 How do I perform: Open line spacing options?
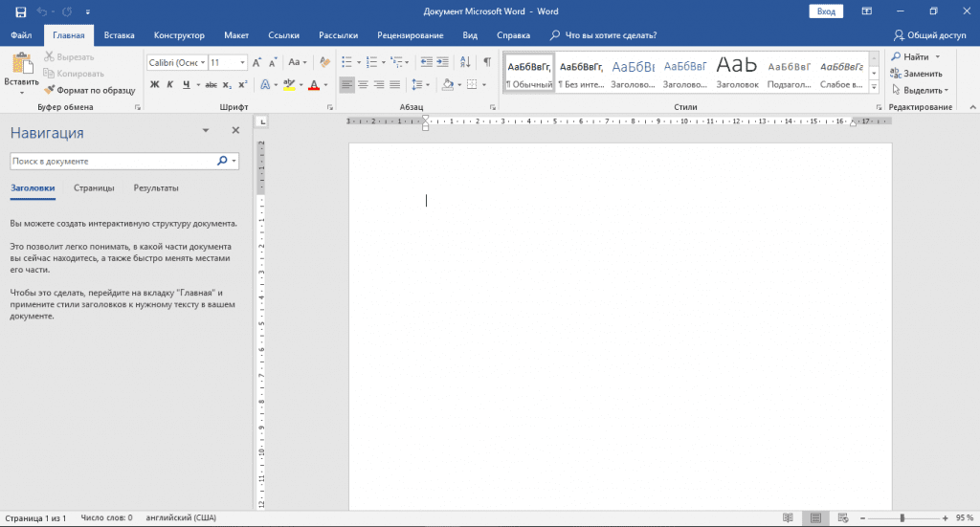(419, 84)
